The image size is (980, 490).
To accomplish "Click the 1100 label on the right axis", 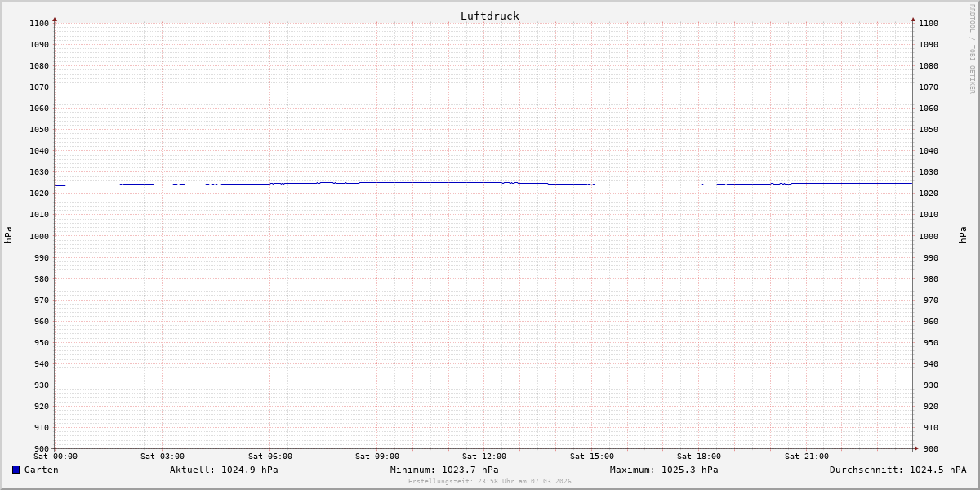I will coord(929,24).
